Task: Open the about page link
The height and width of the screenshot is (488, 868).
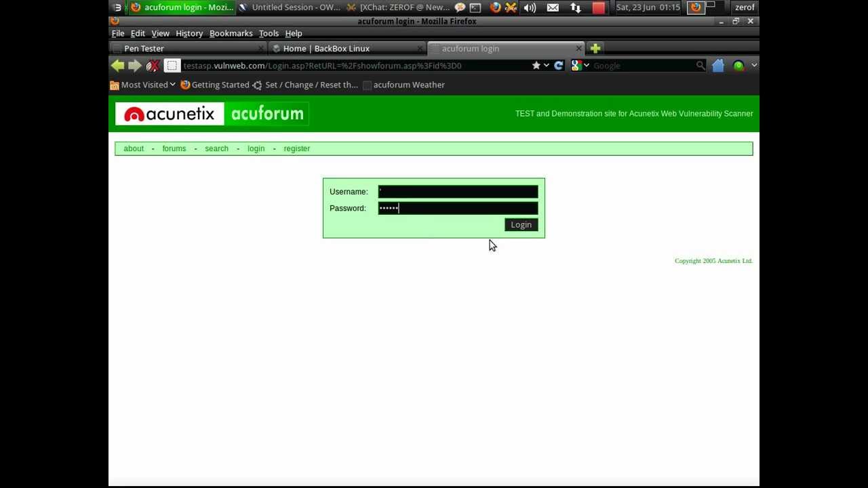Action: [134, 148]
